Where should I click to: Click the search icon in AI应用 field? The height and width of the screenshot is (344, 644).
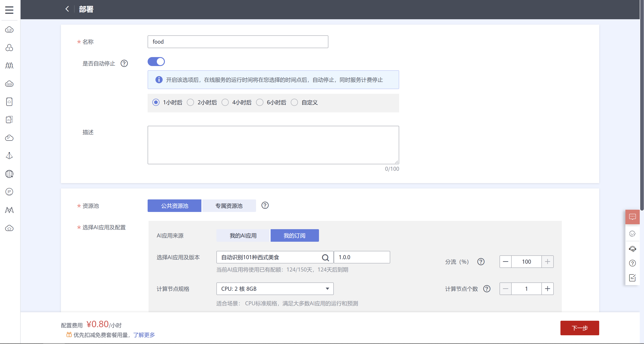(x=325, y=257)
